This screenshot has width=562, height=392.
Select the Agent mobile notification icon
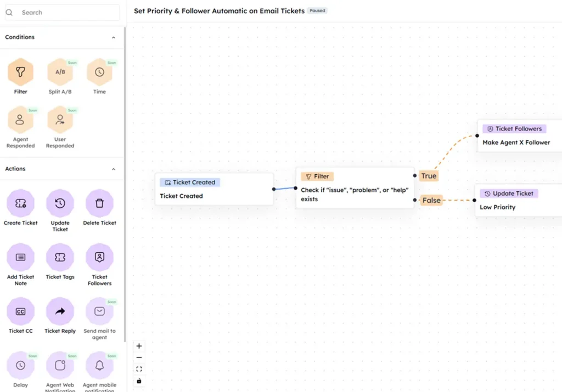pyautogui.click(x=99, y=366)
